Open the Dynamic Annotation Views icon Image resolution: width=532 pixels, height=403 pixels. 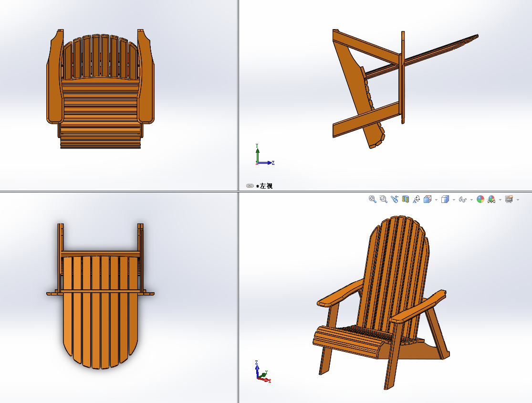click(417, 199)
